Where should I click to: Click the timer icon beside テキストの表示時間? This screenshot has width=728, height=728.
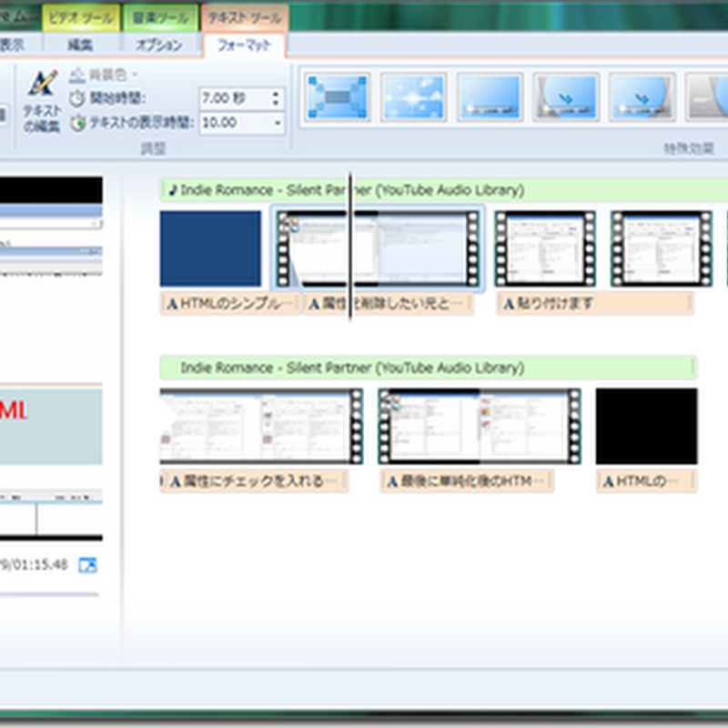[x=77, y=123]
